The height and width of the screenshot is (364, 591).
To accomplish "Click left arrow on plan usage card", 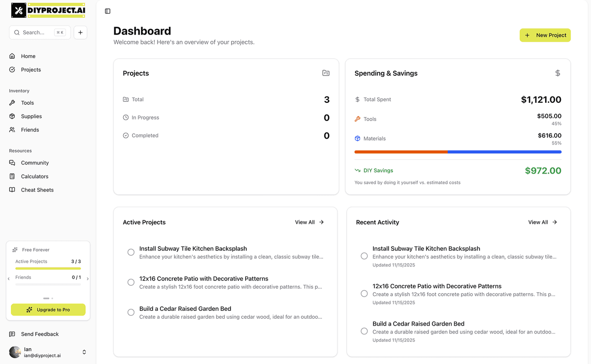I will click(x=9, y=279).
